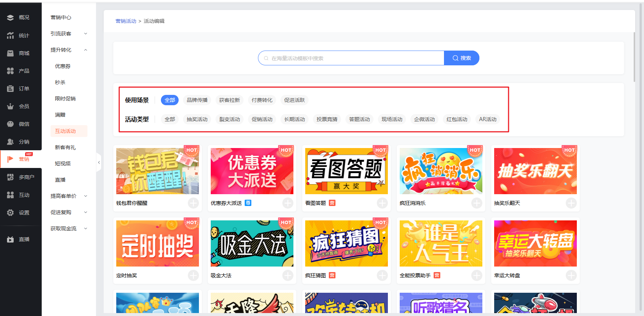
Task: Filter activity type by 答题活动
Action: coord(359,119)
